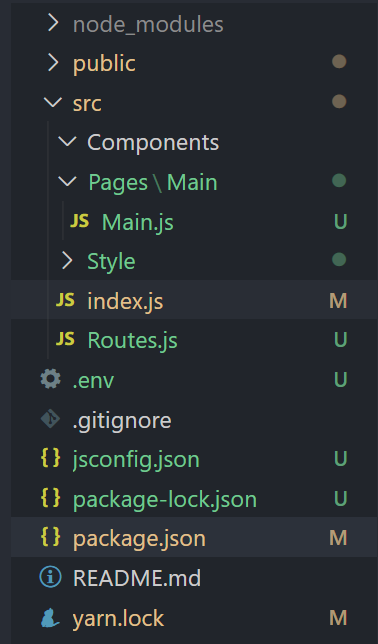Expand the node_modules folder chevron
The height and width of the screenshot is (644, 378).
53,23
